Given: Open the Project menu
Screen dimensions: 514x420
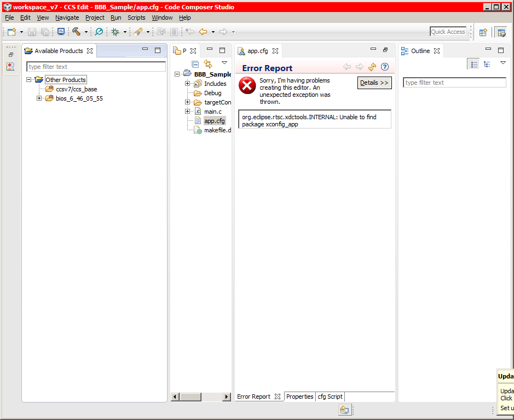Looking at the screenshot, I should click(95, 17).
